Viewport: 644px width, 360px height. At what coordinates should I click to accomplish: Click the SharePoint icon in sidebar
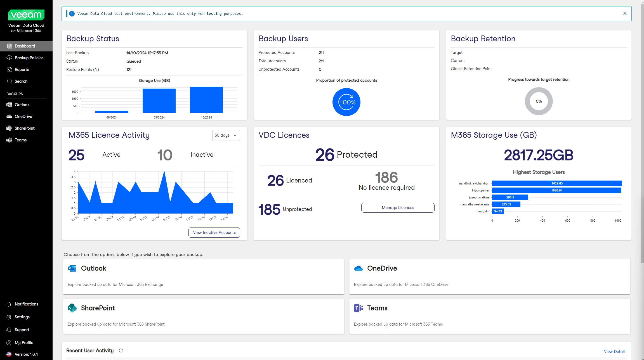click(9, 128)
